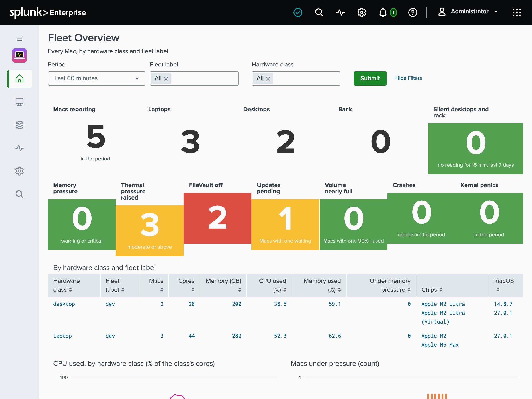Open the activity pulse icon in sidebar
The image size is (532, 399).
pyautogui.click(x=20, y=148)
